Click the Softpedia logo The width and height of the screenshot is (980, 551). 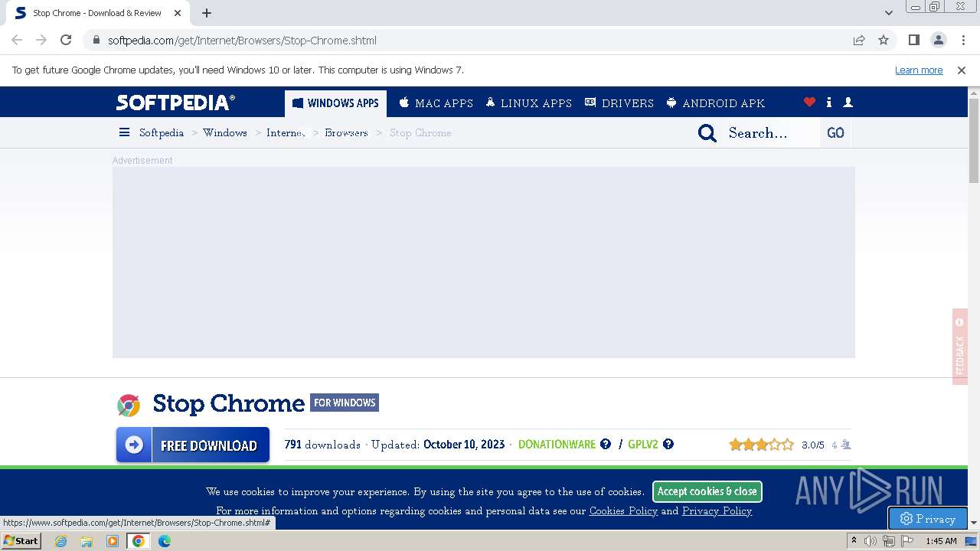click(175, 103)
